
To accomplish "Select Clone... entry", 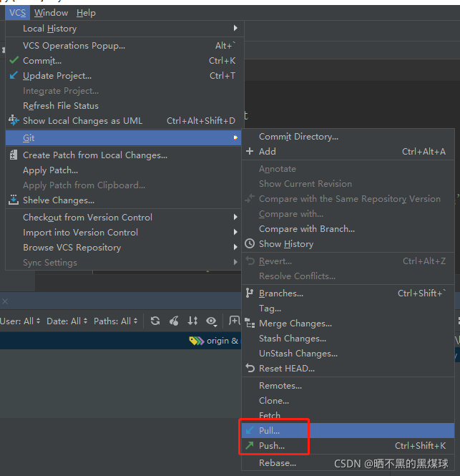I will [x=348, y=400].
